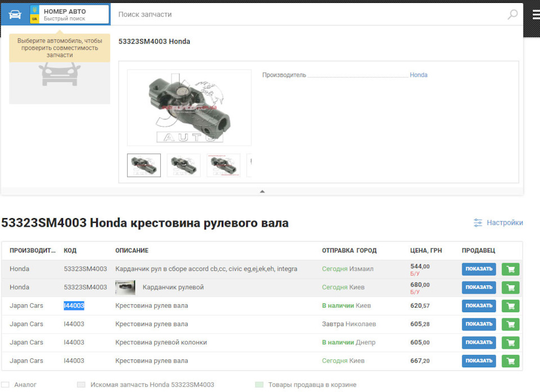Click price 667,20
This screenshot has width=540, height=392.
click(x=420, y=361)
